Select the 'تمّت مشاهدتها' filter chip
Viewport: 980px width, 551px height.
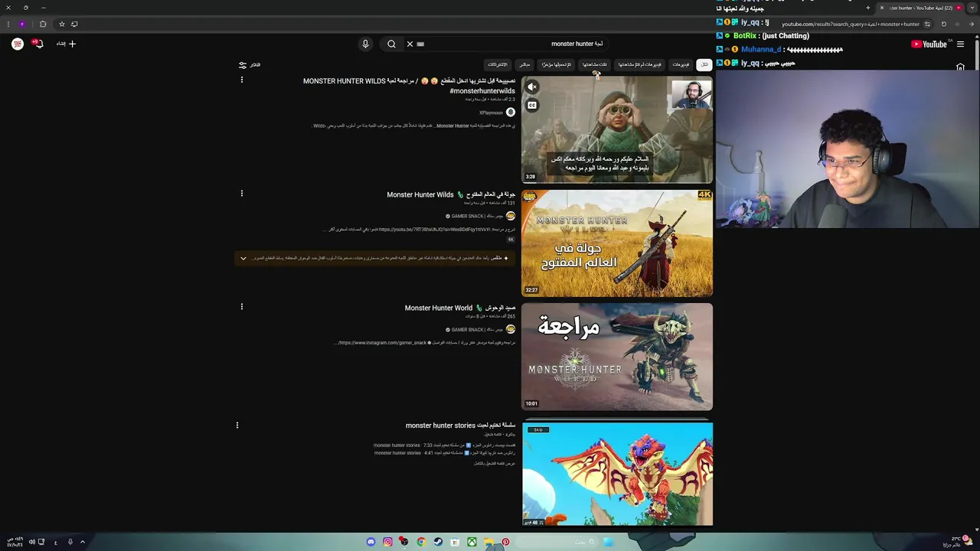(x=594, y=64)
